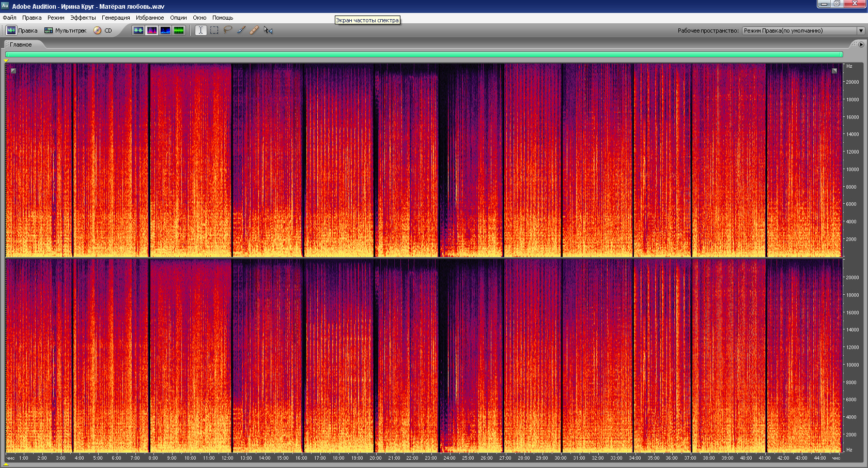
Task: Click the 15:00 mark on the time ruler
Action: point(283,458)
